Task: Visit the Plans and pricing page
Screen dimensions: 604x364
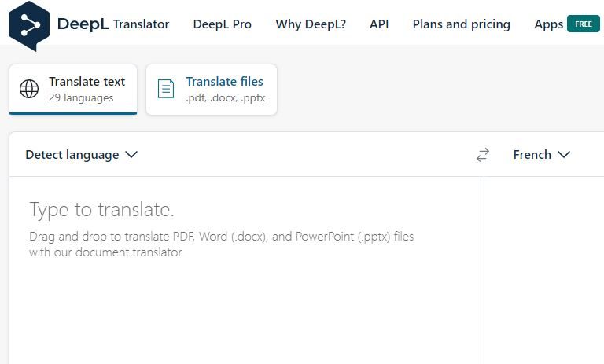Action: [461, 24]
